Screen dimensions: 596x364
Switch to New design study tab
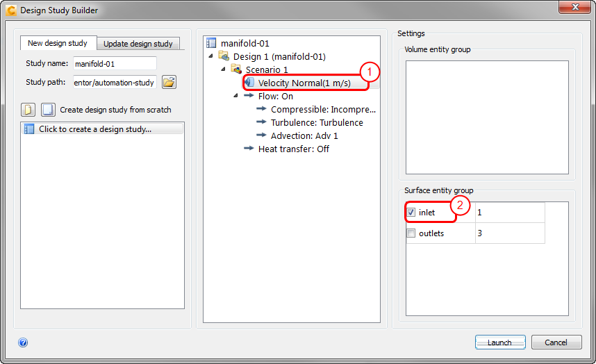pos(58,43)
